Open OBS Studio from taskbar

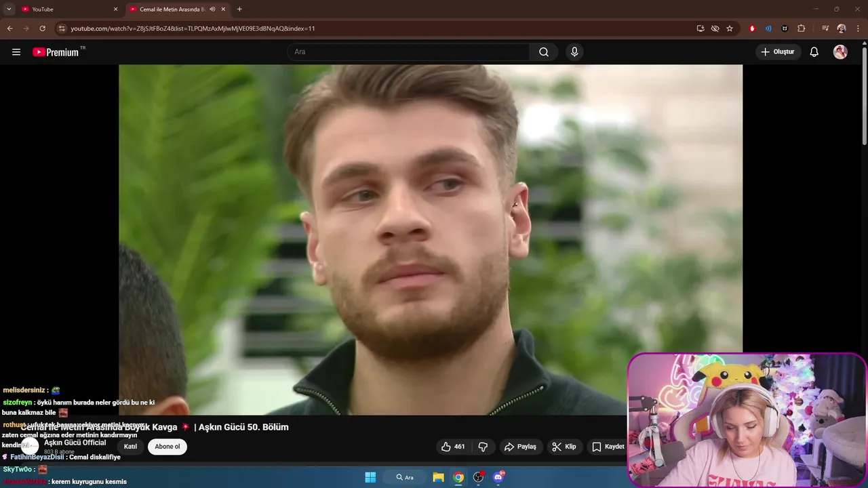(x=479, y=477)
